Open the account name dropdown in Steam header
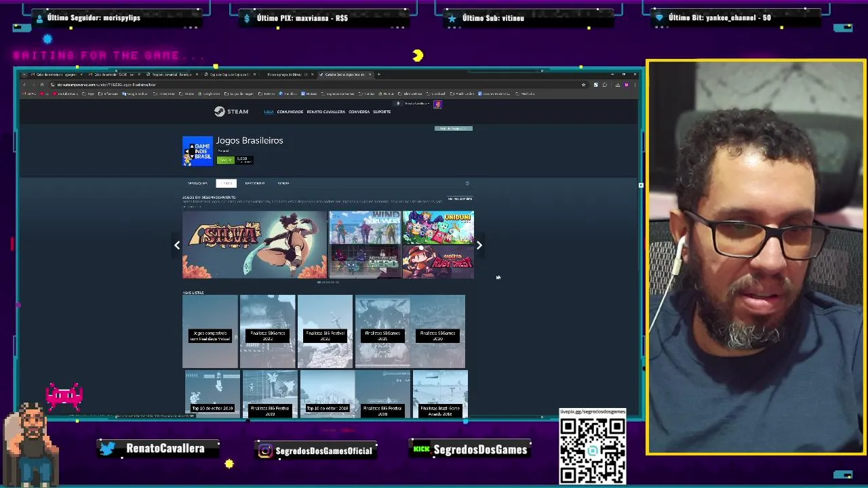Screen dimensions: 868x488 point(417,104)
